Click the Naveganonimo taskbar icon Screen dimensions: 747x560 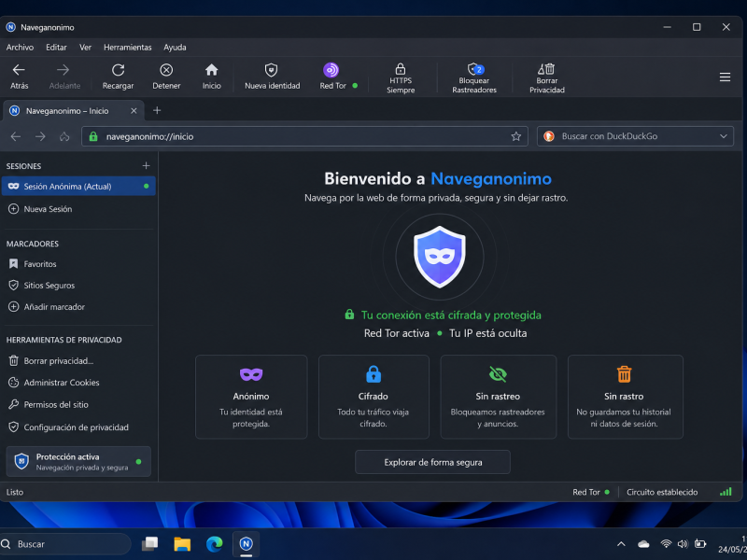(x=246, y=544)
